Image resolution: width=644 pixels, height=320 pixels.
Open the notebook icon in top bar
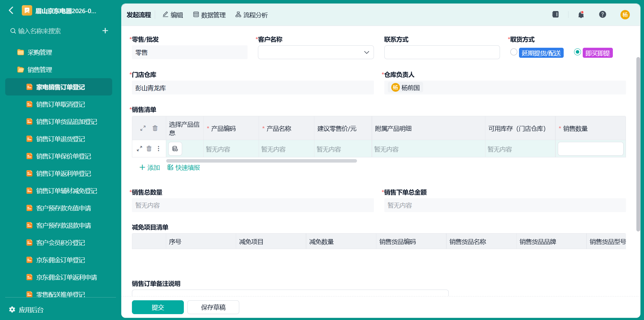click(555, 15)
